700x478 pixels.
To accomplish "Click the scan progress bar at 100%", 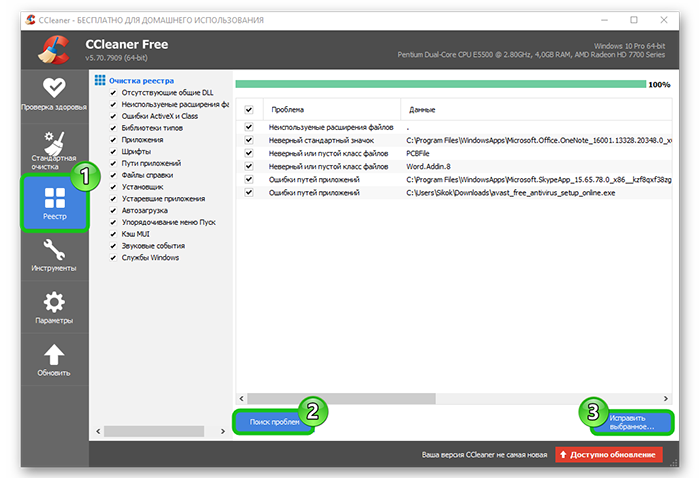I will (441, 84).
